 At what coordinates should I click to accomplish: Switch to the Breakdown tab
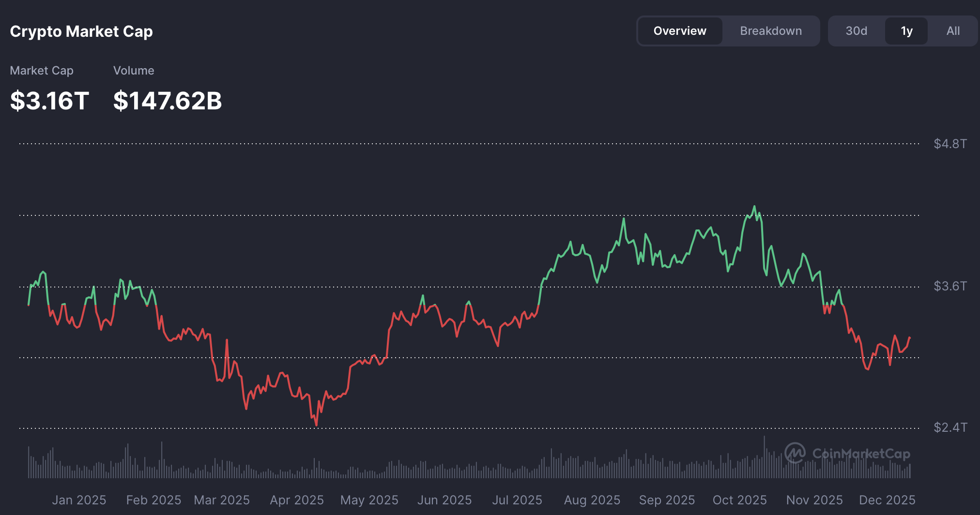click(x=770, y=30)
